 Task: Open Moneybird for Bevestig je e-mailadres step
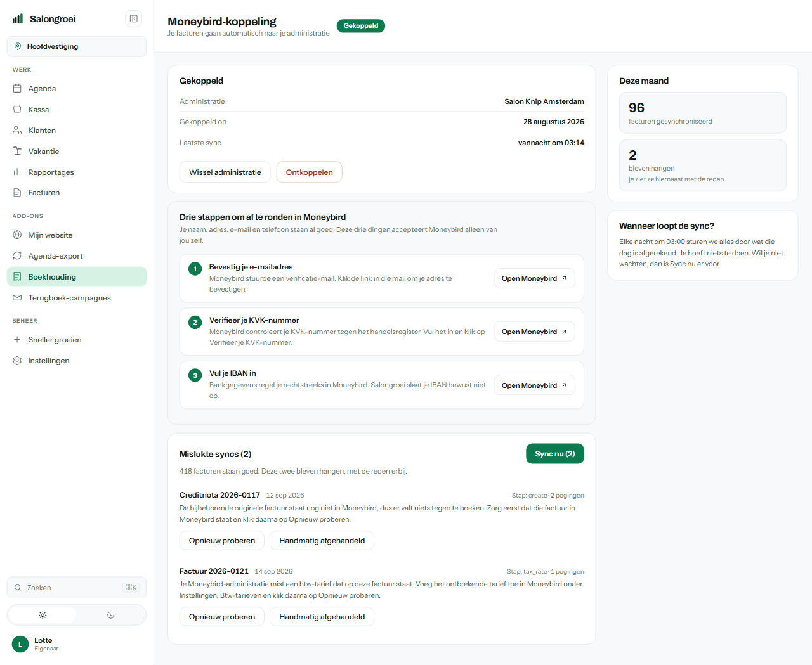(x=535, y=278)
